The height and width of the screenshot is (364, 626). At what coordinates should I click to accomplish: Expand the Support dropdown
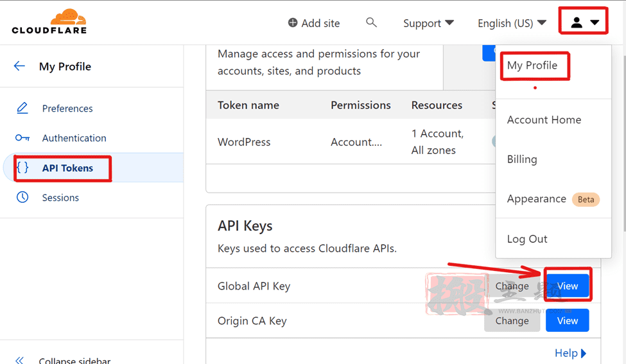coord(428,23)
